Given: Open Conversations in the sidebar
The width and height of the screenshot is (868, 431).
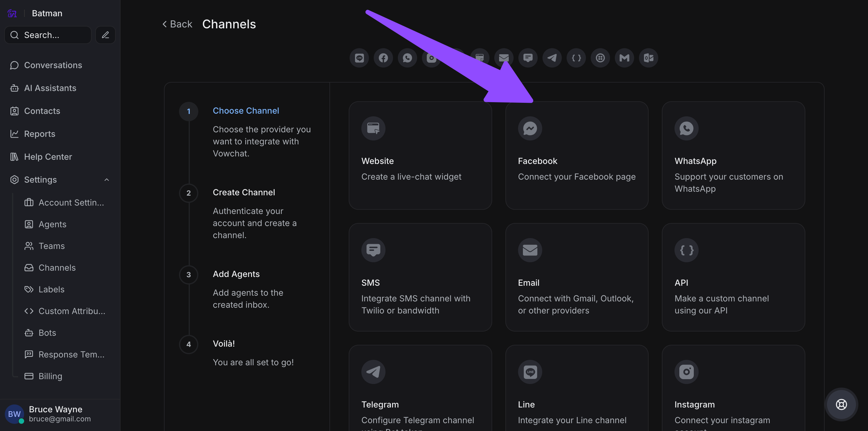Looking at the screenshot, I should [53, 65].
